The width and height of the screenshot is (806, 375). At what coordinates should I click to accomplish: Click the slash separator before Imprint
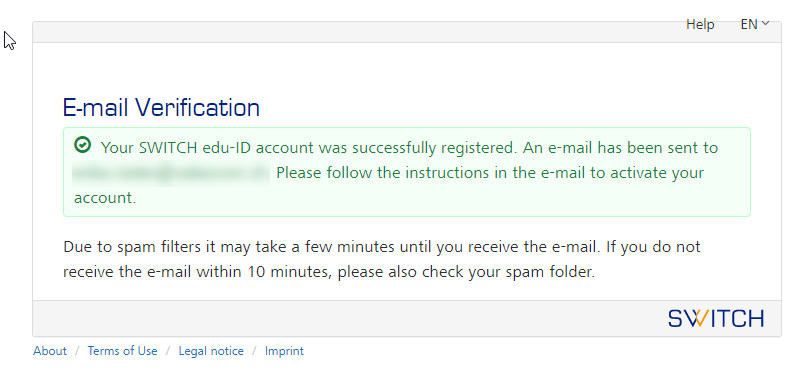(254, 351)
